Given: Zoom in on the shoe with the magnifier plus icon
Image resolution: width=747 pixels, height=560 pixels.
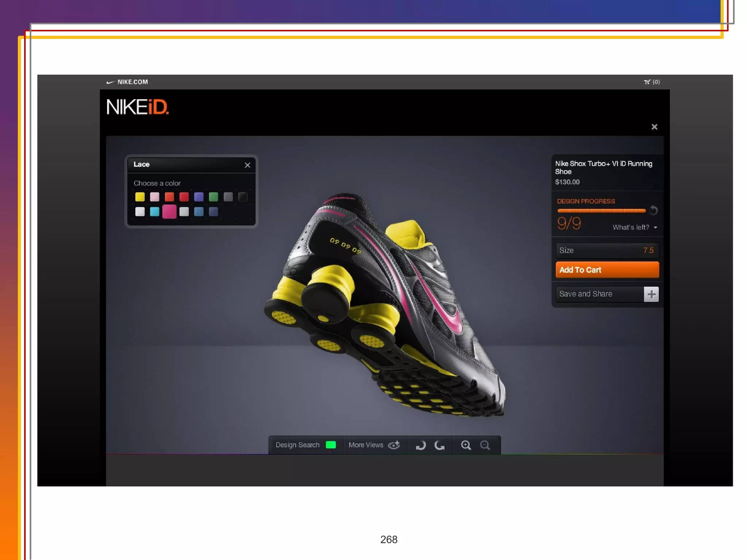Looking at the screenshot, I should [466, 445].
